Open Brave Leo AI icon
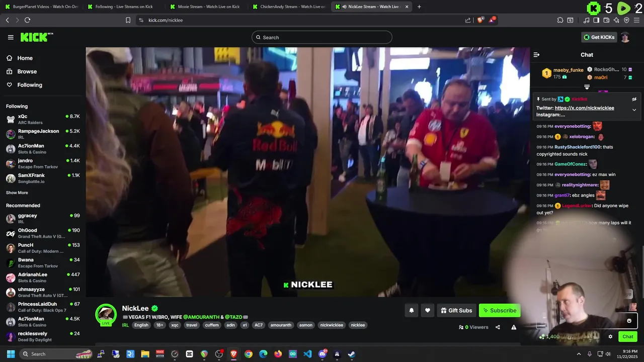Screen dimensions: 644x362 pyautogui.click(x=616, y=20)
